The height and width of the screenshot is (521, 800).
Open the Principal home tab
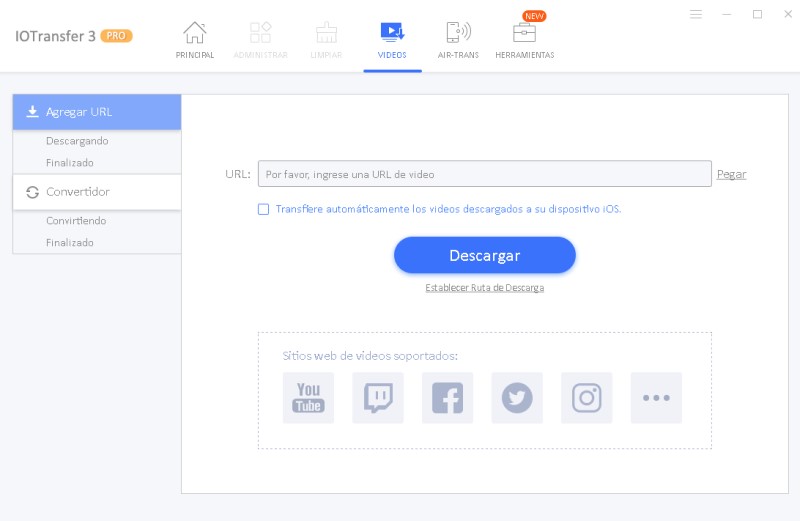[194, 40]
